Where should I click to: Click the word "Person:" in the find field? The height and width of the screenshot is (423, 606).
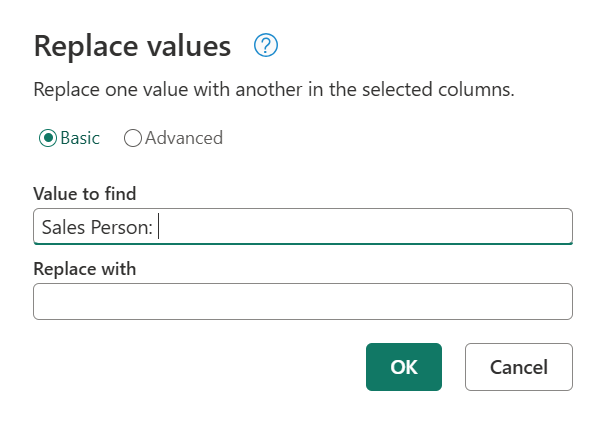pyautogui.click(x=121, y=228)
